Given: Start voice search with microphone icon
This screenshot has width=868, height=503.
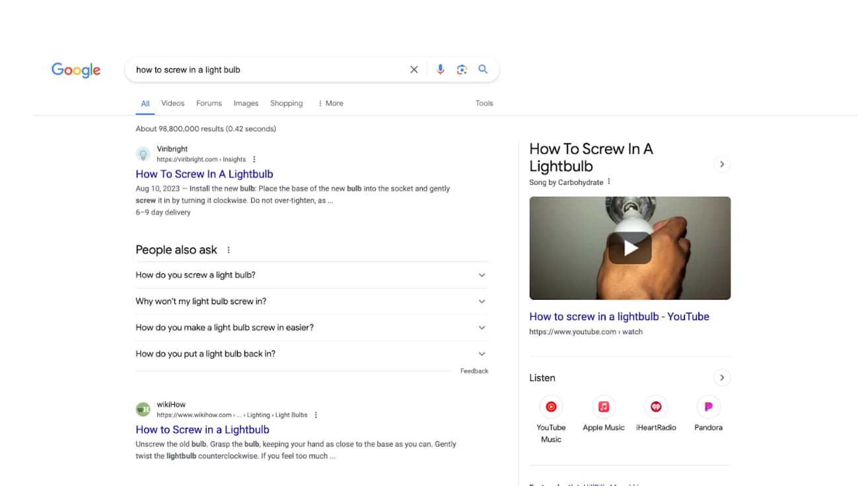Looking at the screenshot, I should [441, 69].
